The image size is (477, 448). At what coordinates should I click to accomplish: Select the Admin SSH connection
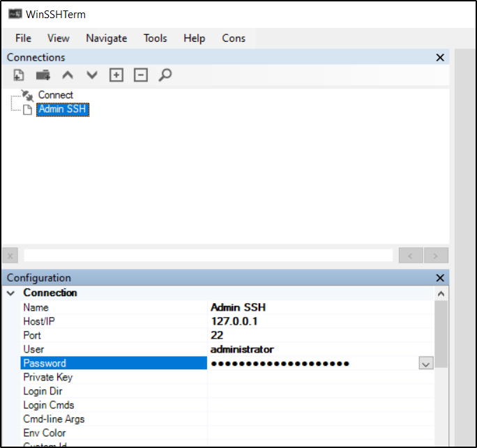pyautogui.click(x=63, y=109)
